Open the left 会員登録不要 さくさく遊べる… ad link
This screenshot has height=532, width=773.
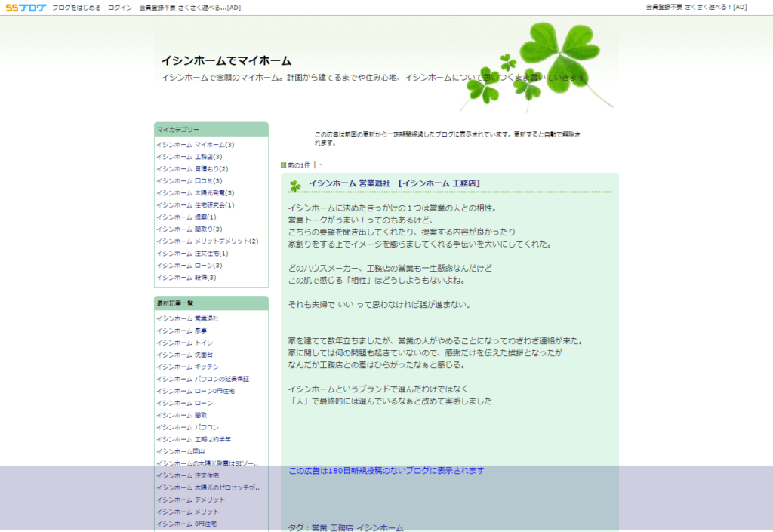click(190, 8)
